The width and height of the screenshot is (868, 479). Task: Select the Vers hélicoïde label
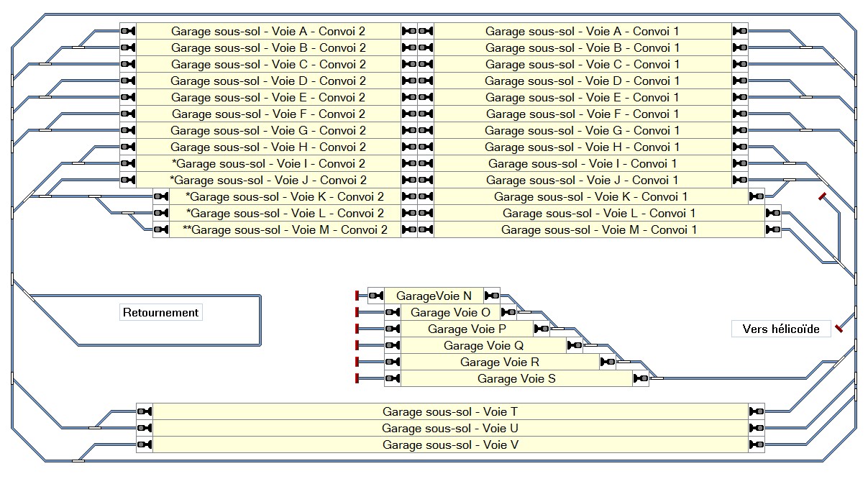[x=781, y=329]
